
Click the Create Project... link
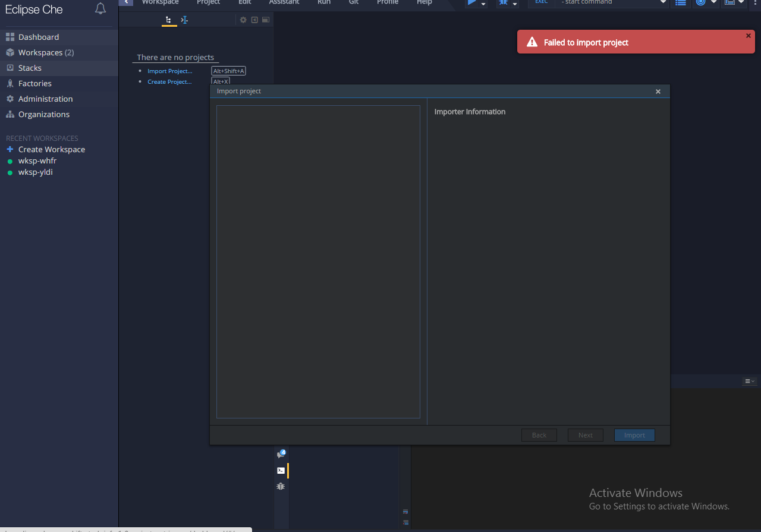click(169, 82)
